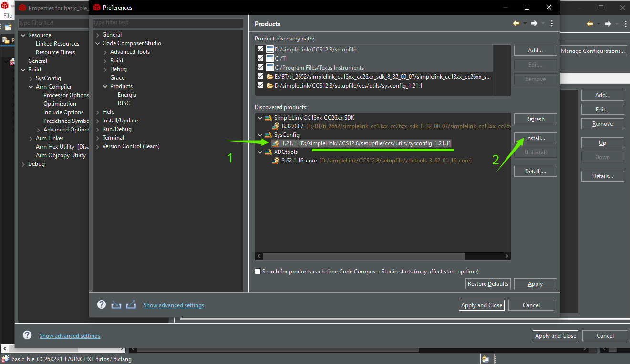Click the export preferences icon

pos(131,305)
